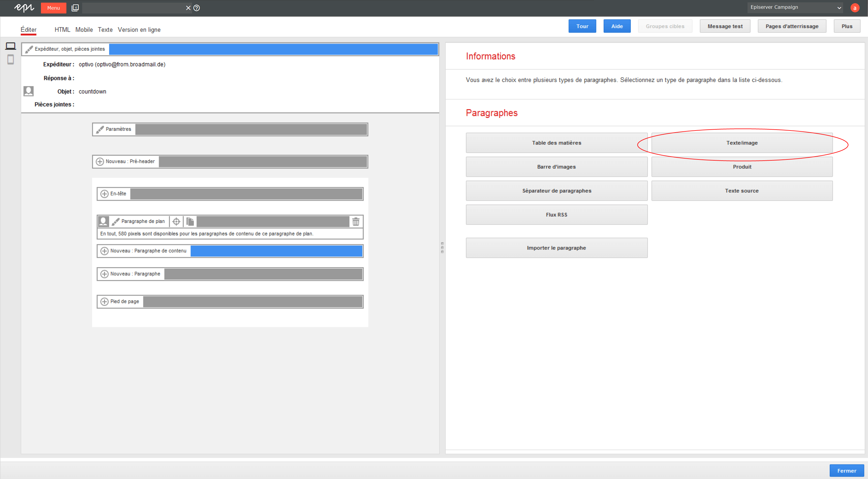
Task: Click plus icon for Nouveau : Pré-header
Action: coord(100,162)
